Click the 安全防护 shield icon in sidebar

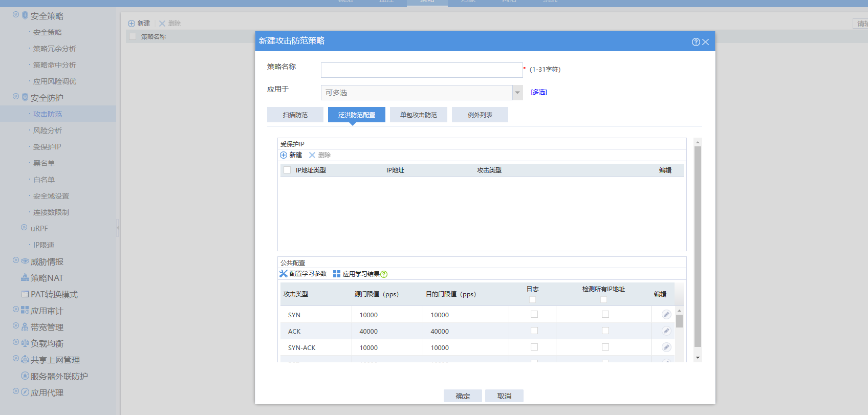pos(25,97)
